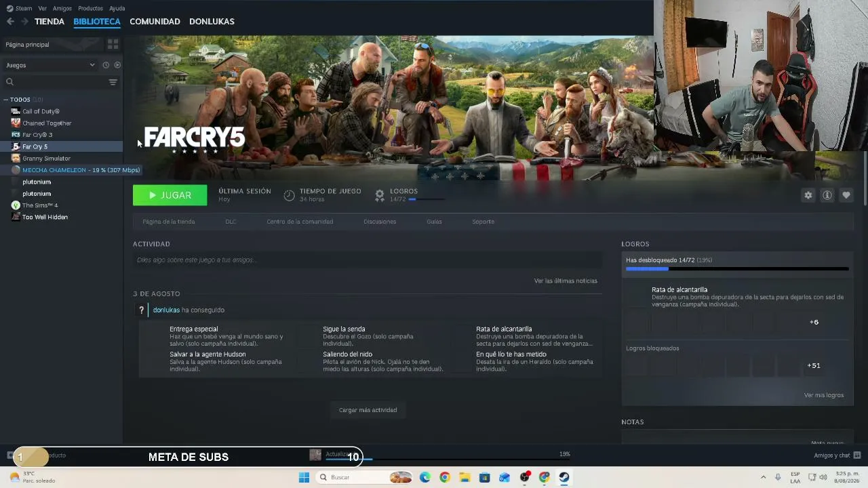Open donlukas profile link in activity
868x488 pixels.
click(x=166, y=310)
